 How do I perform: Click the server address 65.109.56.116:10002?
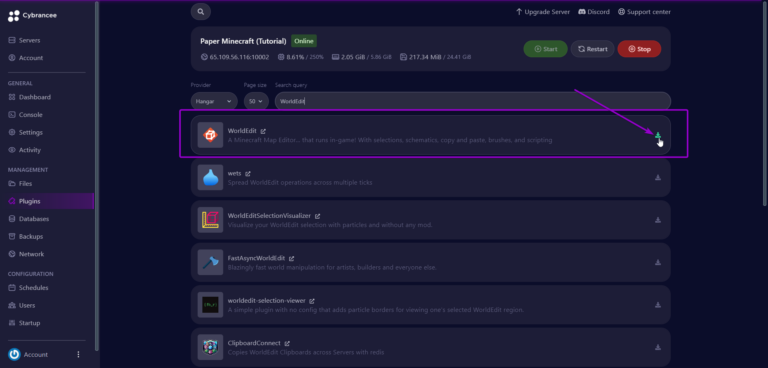[x=240, y=57]
